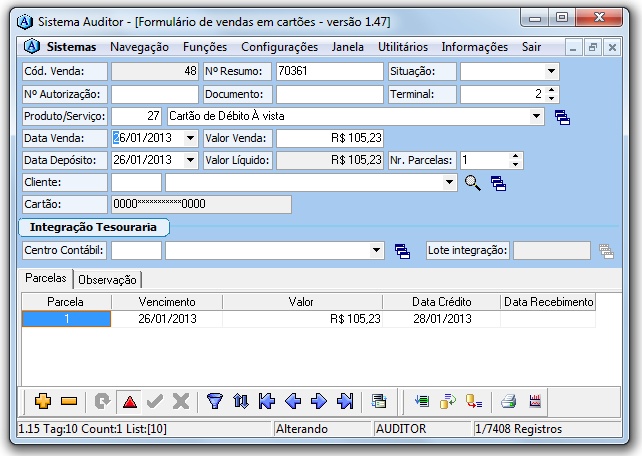
Task: Add a new record with the plus icon
Action: [x=43, y=401]
